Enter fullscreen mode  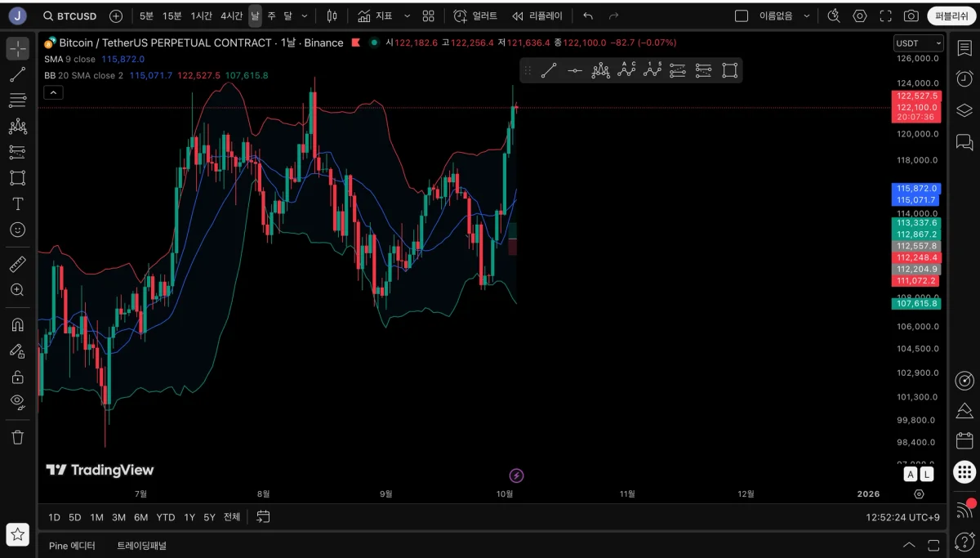point(885,16)
